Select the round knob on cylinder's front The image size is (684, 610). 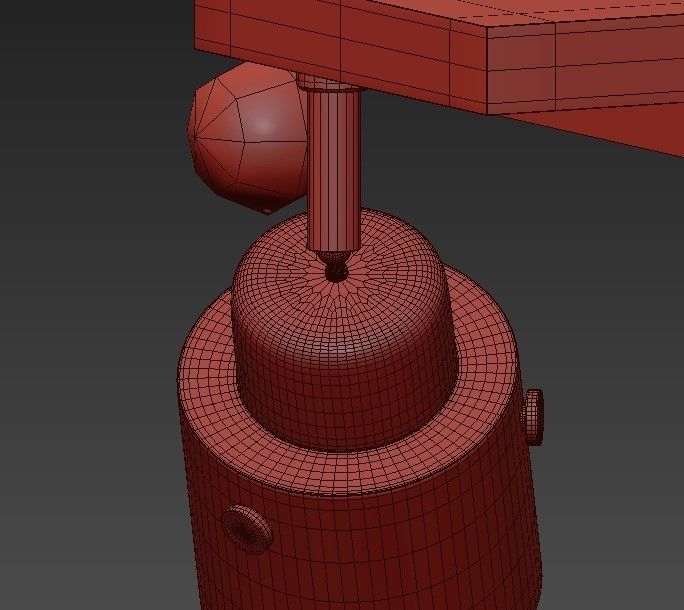click(x=247, y=529)
